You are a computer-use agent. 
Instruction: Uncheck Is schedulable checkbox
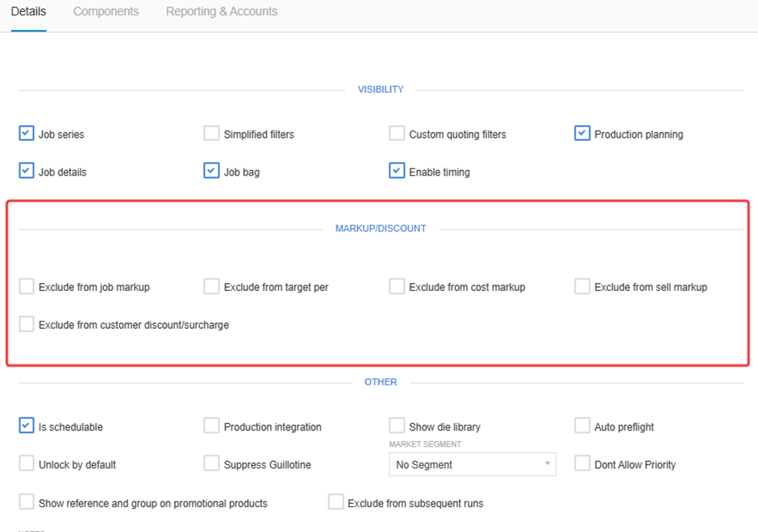[27, 426]
